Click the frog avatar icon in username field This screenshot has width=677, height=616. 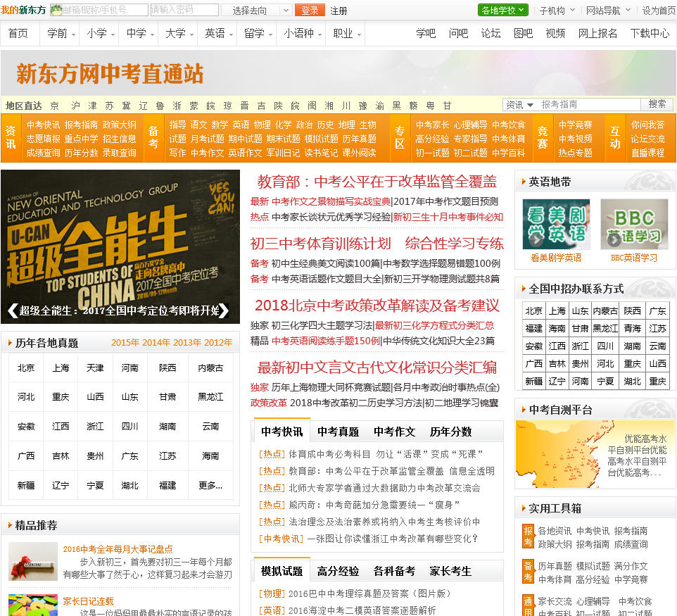(56, 10)
